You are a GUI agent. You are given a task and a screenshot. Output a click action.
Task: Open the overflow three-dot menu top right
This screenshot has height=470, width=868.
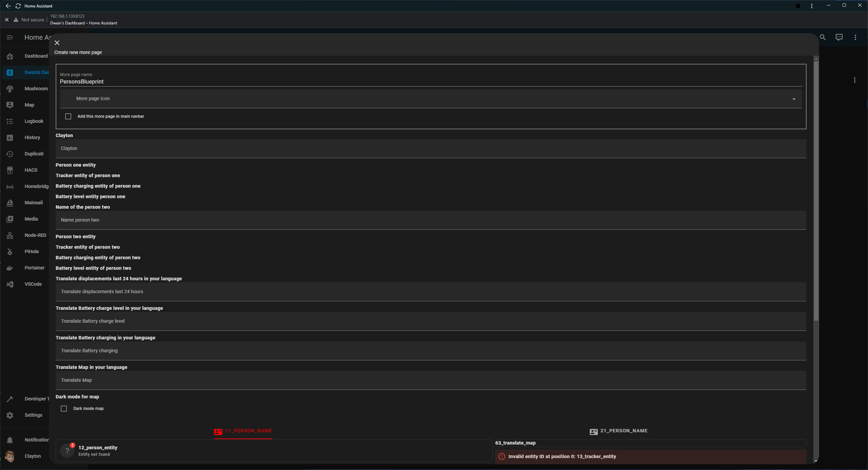pos(855,37)
